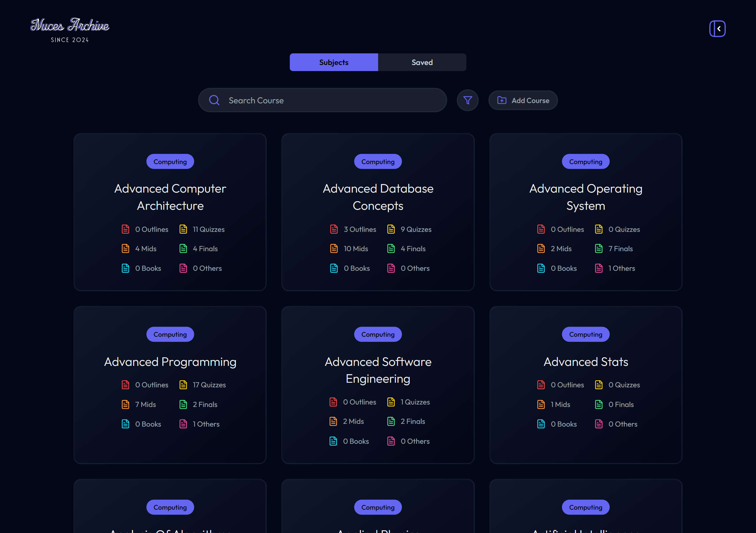
Task: Click Outlines icon in Advanced Database Concepts
Action: (334, 229)
